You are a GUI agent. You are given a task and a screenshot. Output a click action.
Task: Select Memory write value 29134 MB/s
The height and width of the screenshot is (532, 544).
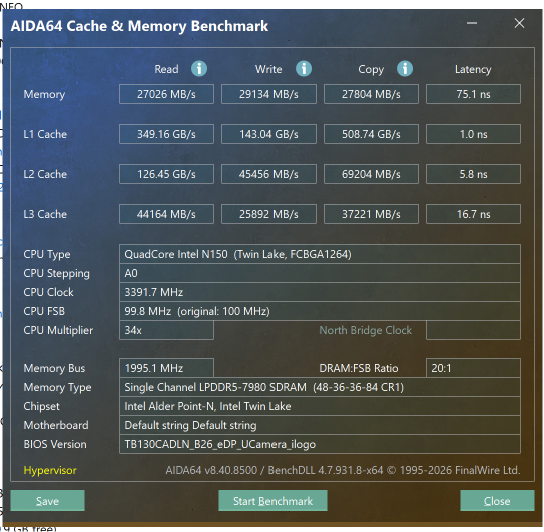coord(269,94)
